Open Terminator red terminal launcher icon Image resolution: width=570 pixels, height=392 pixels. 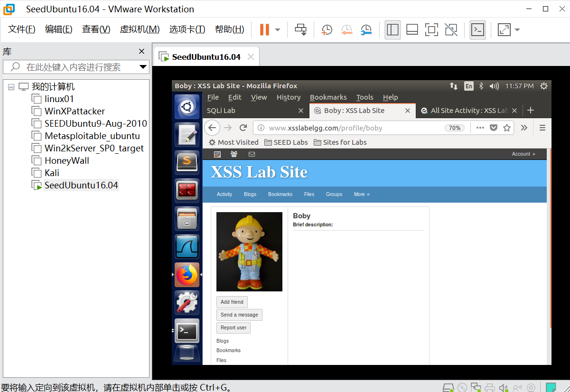pos(187,190)
